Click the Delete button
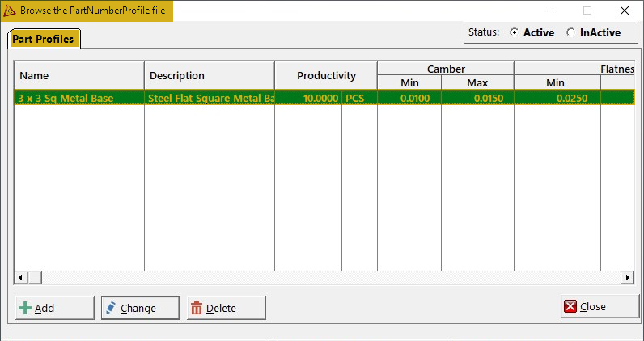Viewport: 644px width, 341px height. (227, 308)
